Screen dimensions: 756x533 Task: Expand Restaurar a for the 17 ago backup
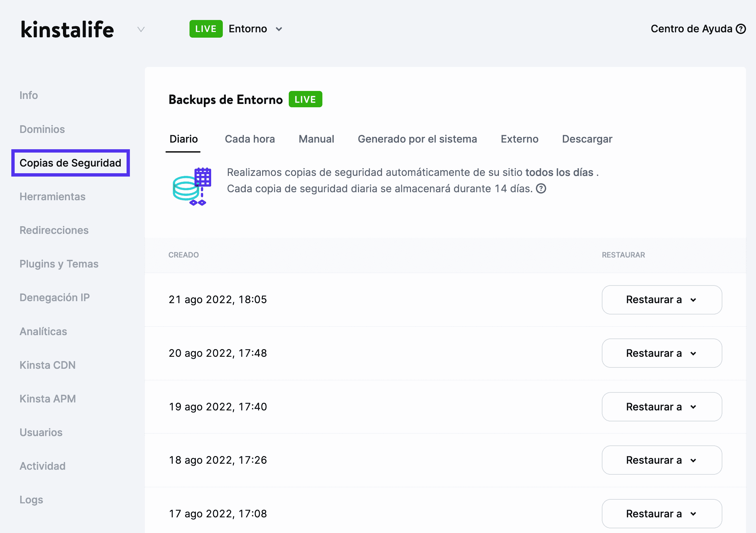(x=661, y=514)
